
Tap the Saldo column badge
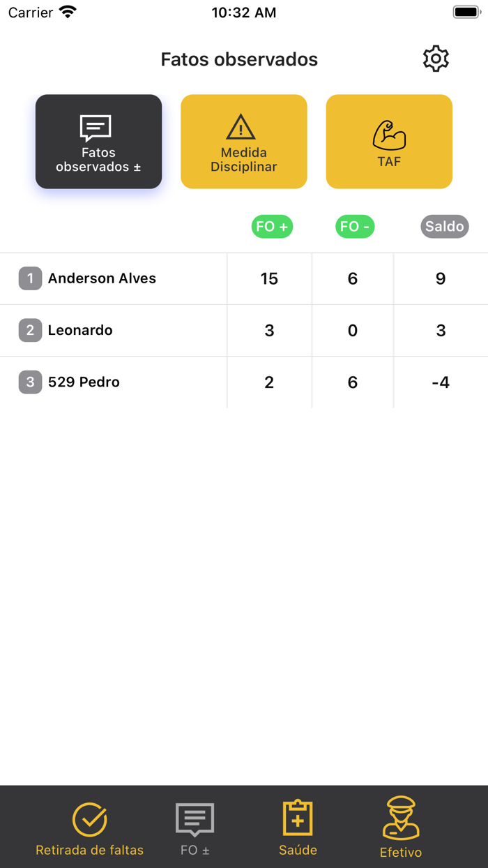click(445, 227)
